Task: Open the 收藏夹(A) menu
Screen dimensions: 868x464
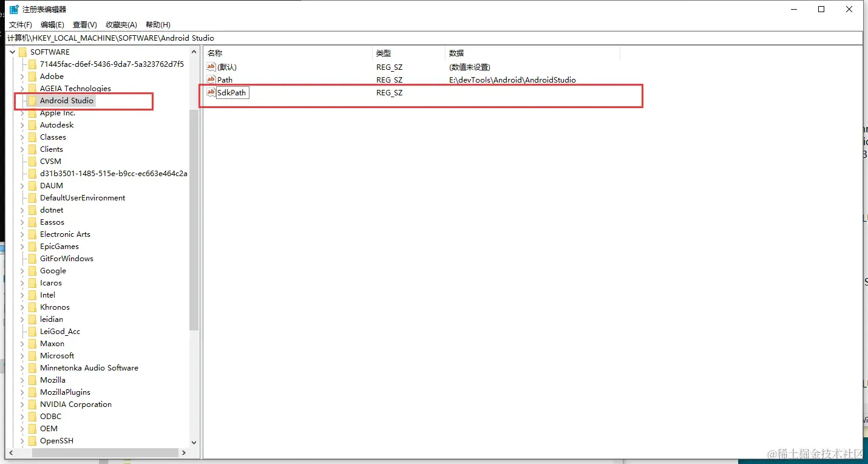Action: 121,25
